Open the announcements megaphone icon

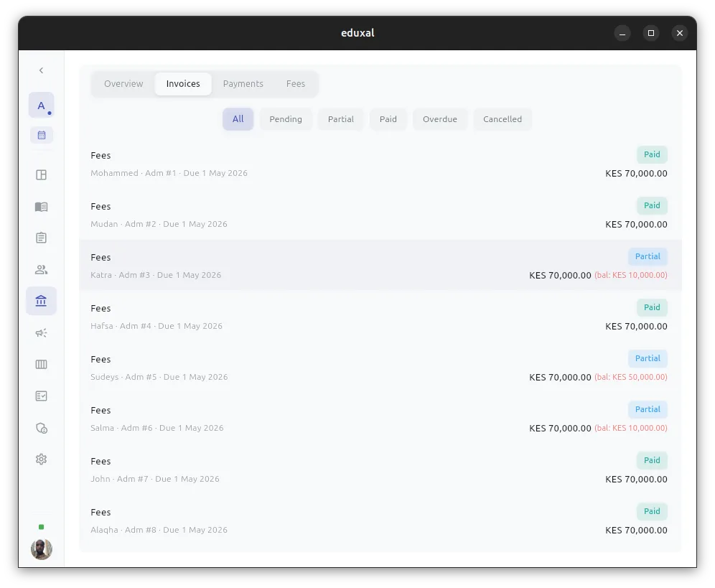(x=41, y=332)
